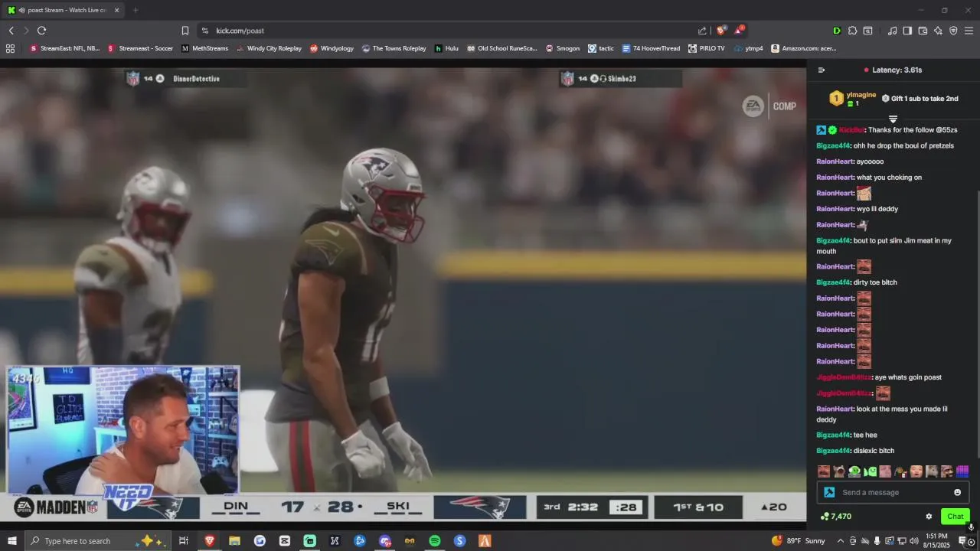Click the JiggleDemll4lizz username on 'aye whats goin poast'

844,377
